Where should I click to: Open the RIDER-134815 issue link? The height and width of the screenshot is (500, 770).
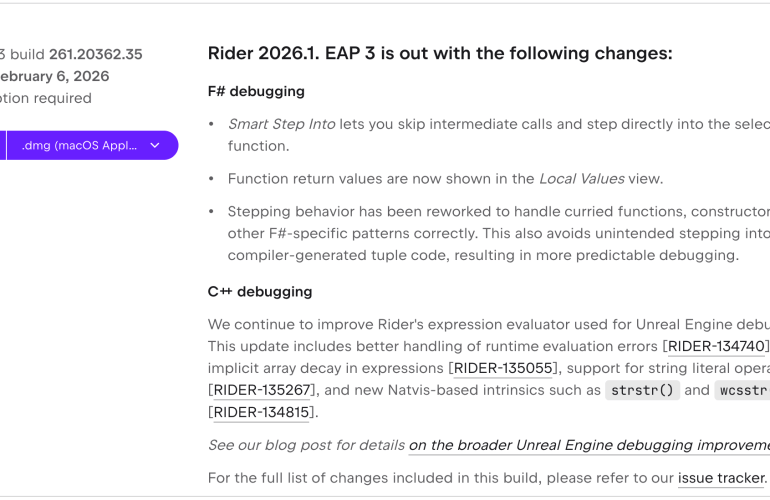263,412
